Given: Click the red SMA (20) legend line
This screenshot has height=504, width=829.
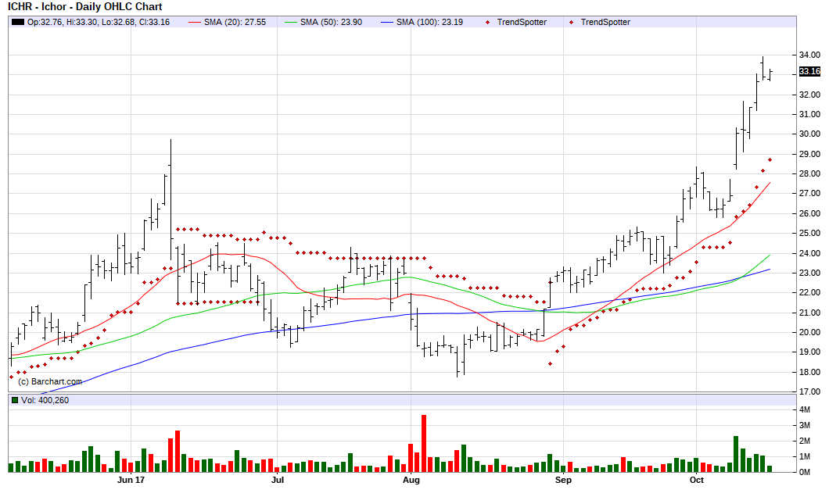Looking at the screenshot, I should [195, 22].
